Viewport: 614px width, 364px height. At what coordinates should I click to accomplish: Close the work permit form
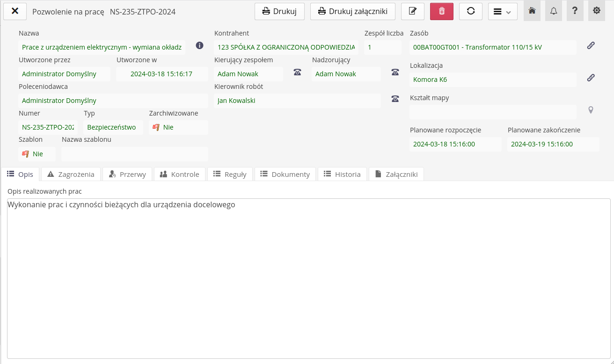click(15, 11)
